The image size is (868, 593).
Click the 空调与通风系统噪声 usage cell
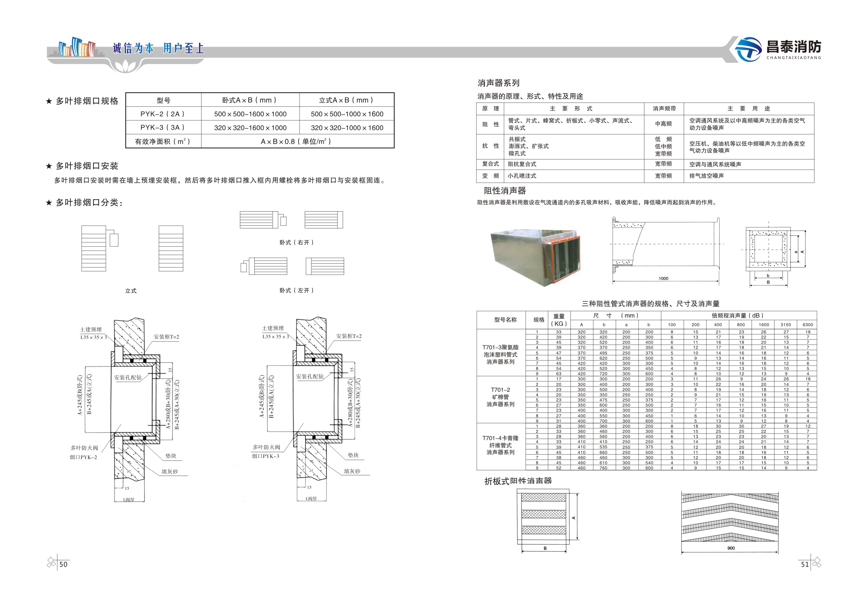749,164
